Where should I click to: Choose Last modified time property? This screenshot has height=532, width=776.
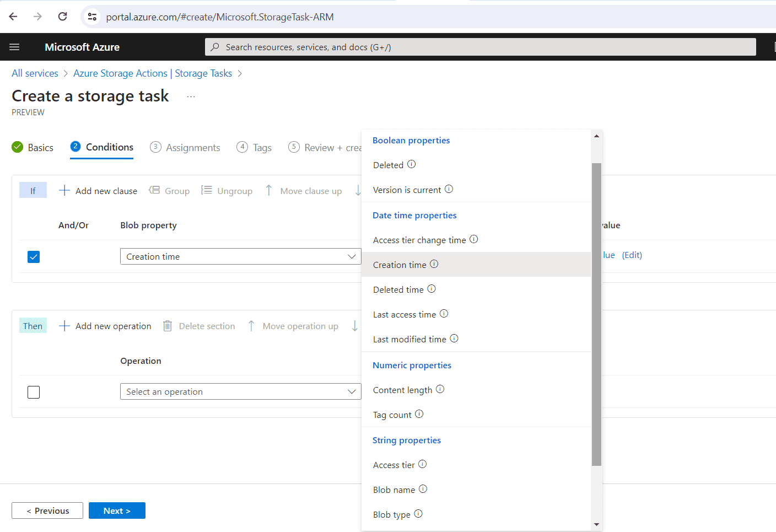476,339
